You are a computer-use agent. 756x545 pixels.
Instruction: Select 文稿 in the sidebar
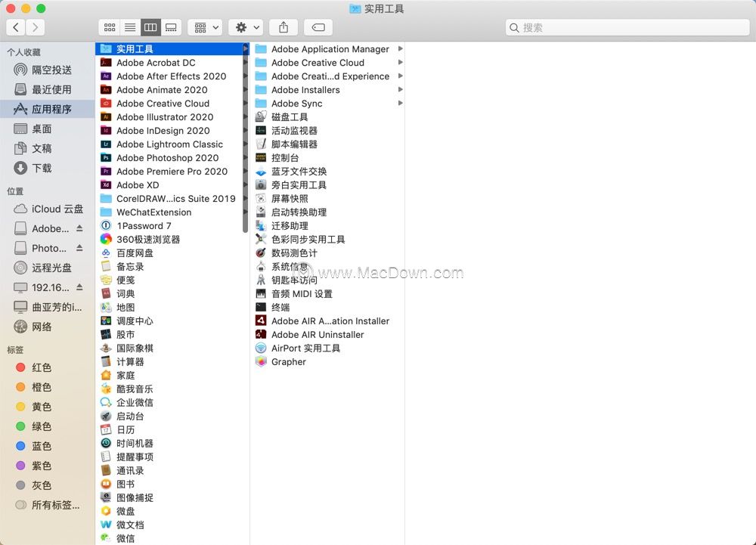pos(47,148)
